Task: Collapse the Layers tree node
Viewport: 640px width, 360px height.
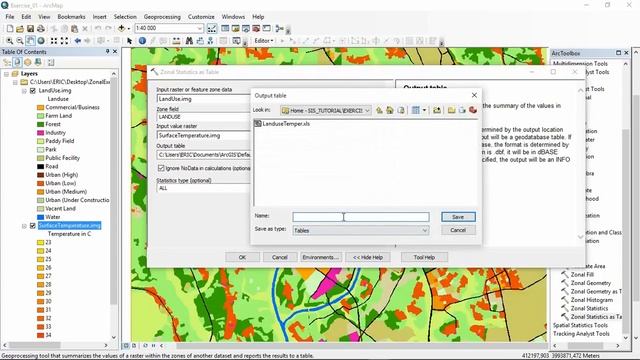Action: tap(7, 74)
